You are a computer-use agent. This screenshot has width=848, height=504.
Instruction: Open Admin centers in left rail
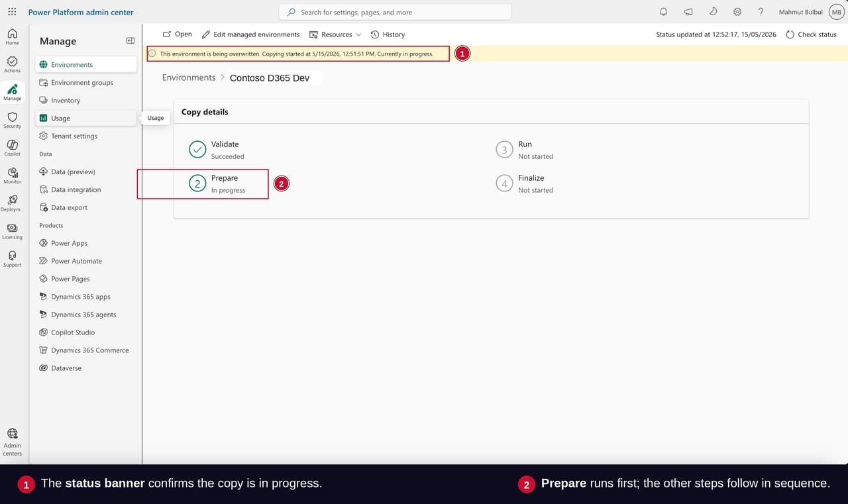tap(12, 442)
